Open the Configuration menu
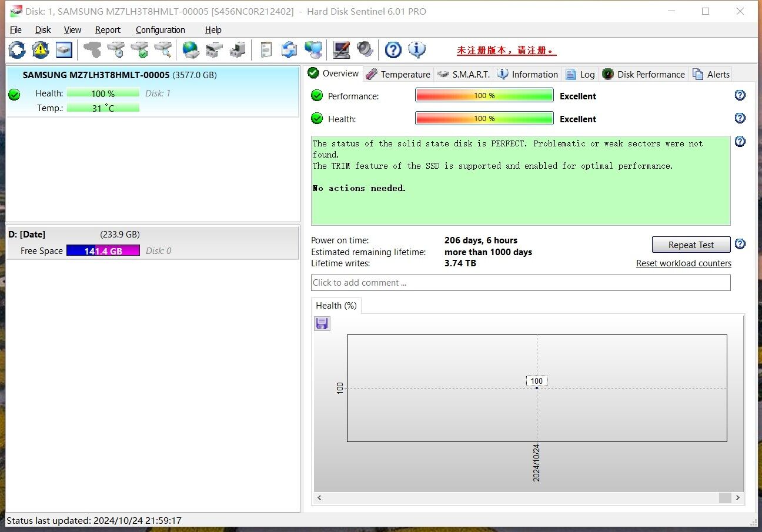The width and height of the screenshot is (762, 532). (160, 30)
